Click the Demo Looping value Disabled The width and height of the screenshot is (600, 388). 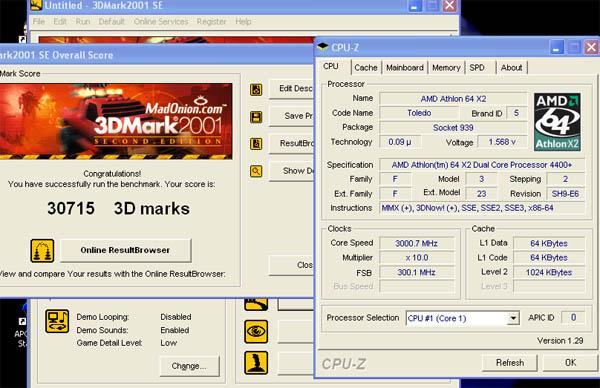176,317
